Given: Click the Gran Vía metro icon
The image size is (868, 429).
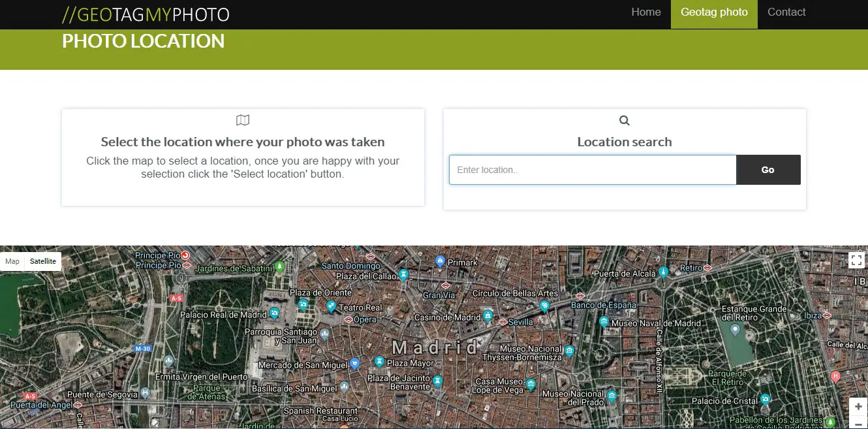Looking at the screenshot, I should pos(446,286).
